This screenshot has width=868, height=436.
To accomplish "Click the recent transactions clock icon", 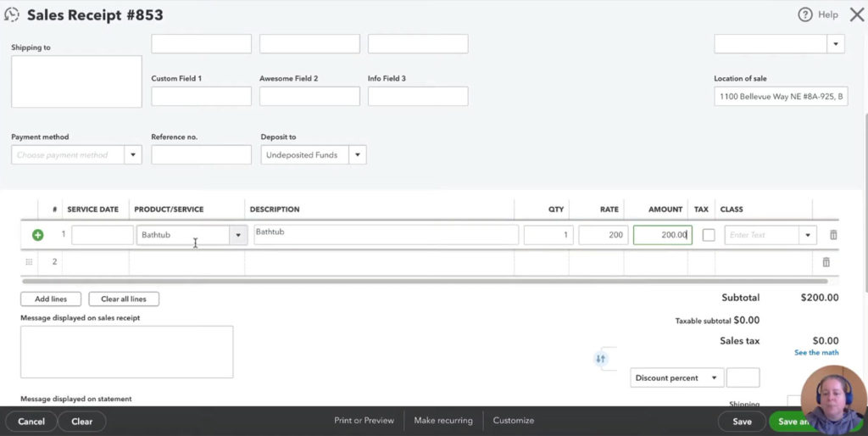I will 12,15.
